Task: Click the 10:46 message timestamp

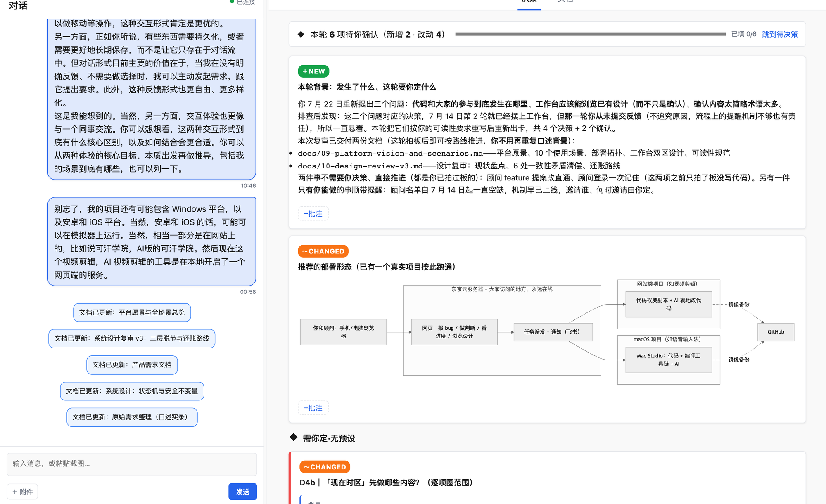Action: point(248,186)
